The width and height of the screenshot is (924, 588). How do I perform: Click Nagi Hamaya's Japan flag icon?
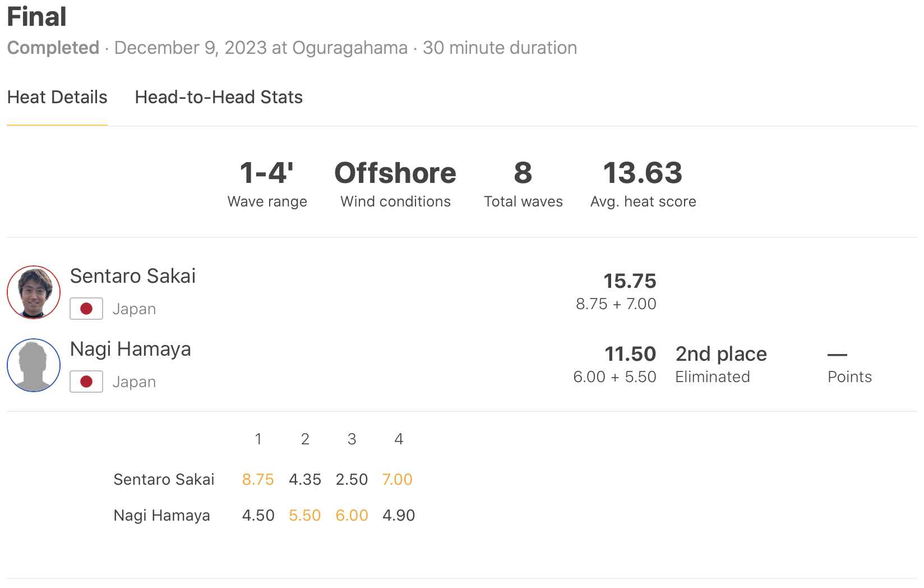click(86, 382)
